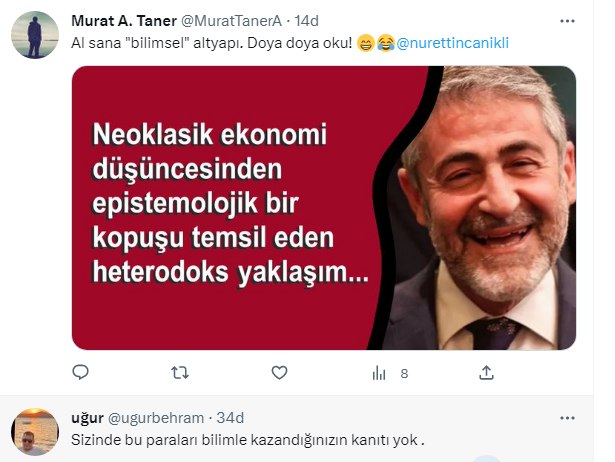Open the 14d timestamp link
Viewport: 615px width, 462px height.
[306, 21]
